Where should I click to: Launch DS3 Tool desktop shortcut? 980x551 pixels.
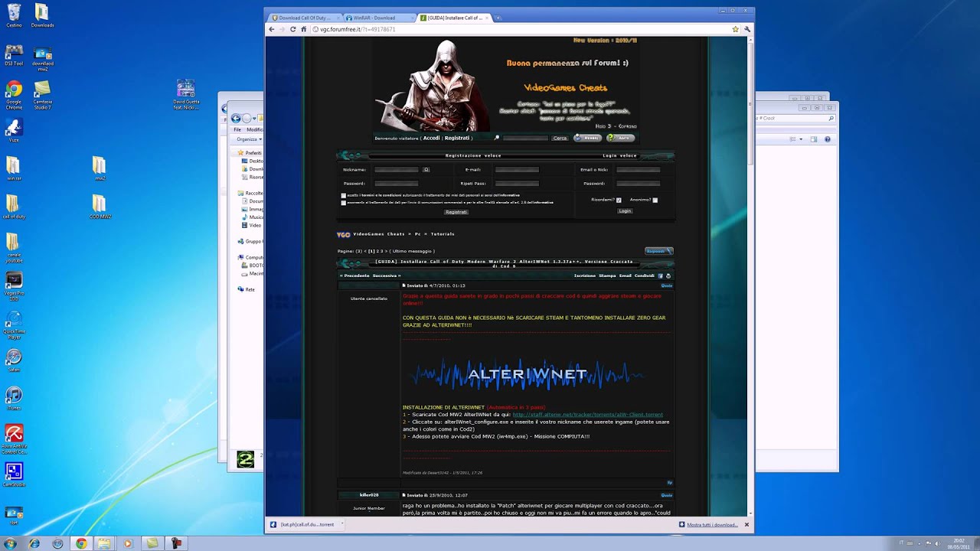tap(14, 55)
